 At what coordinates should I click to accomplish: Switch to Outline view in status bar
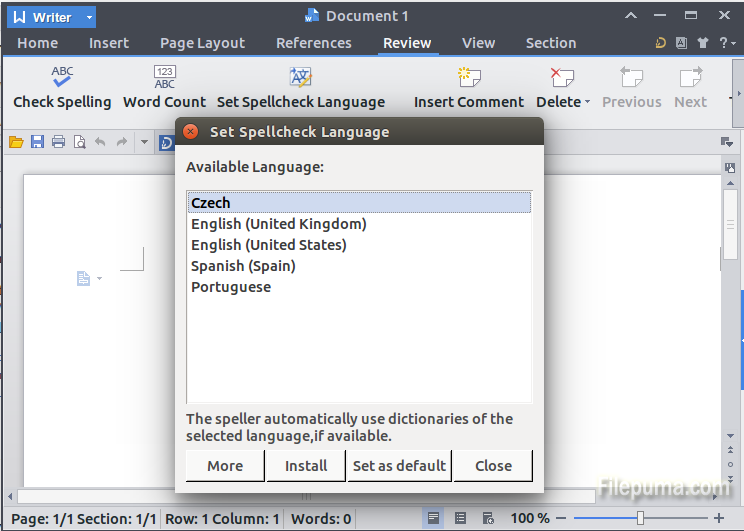(x=460, y=518)
